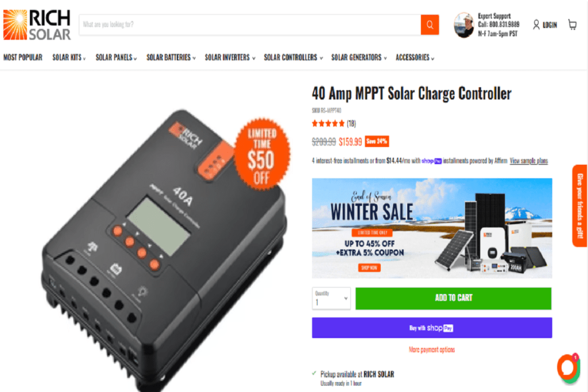Image resolution: width=588 pixels, height=392 pixels.
Task: Open the Quantity dropdown
Action: [331, 298]
